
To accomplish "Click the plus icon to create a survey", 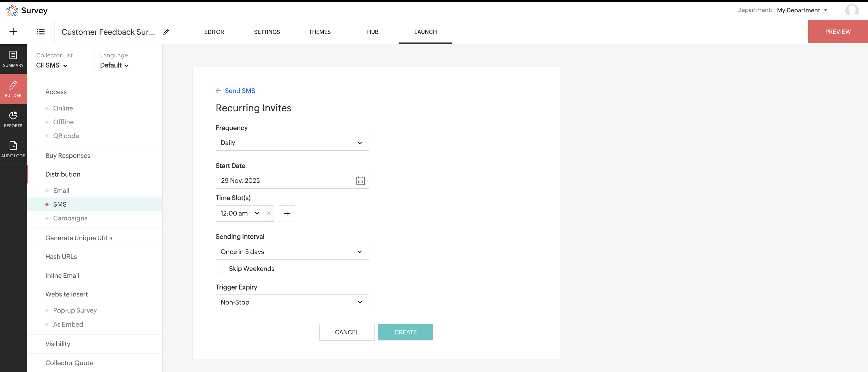I will pyautogui.click(x=13, y=32).
